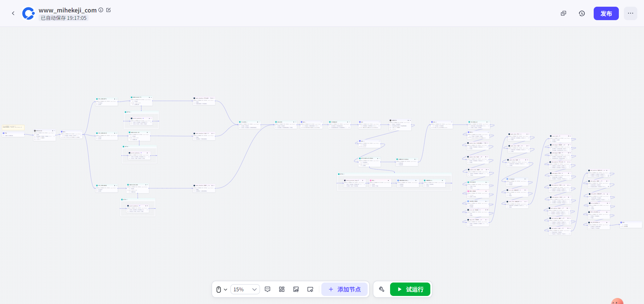Open the wrench debug tool icon

[382, 289]
